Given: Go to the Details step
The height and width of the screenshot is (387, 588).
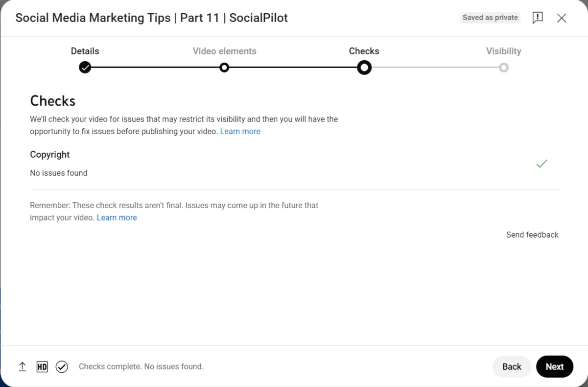Looking at the screenshot, I should [x=85, y=51].
